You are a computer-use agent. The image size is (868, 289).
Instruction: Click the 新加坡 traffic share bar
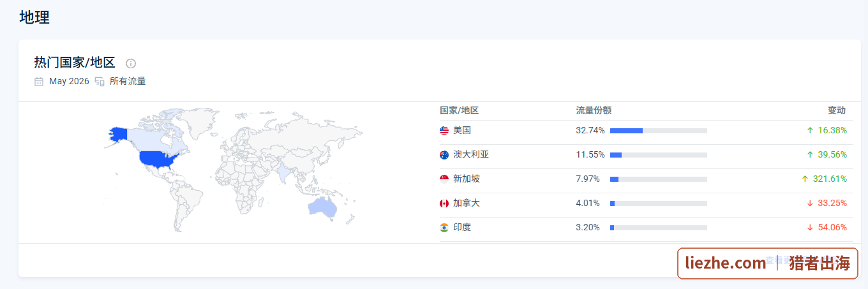(x=659, y=179)
